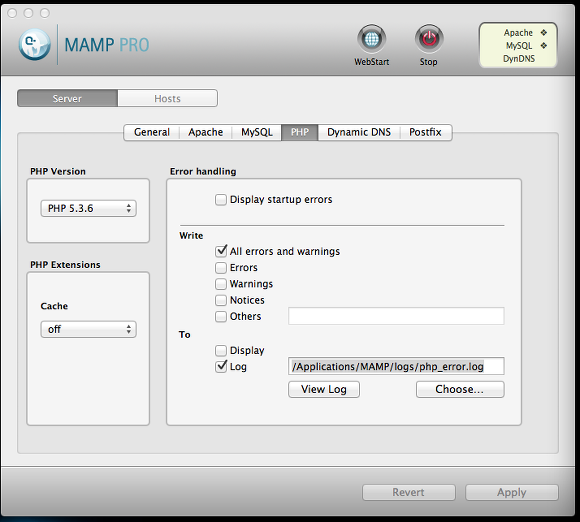Image resolution: width=580 pixels, height=522 pixels.
Task: Click the window minimize button
Action: point(28,13)
